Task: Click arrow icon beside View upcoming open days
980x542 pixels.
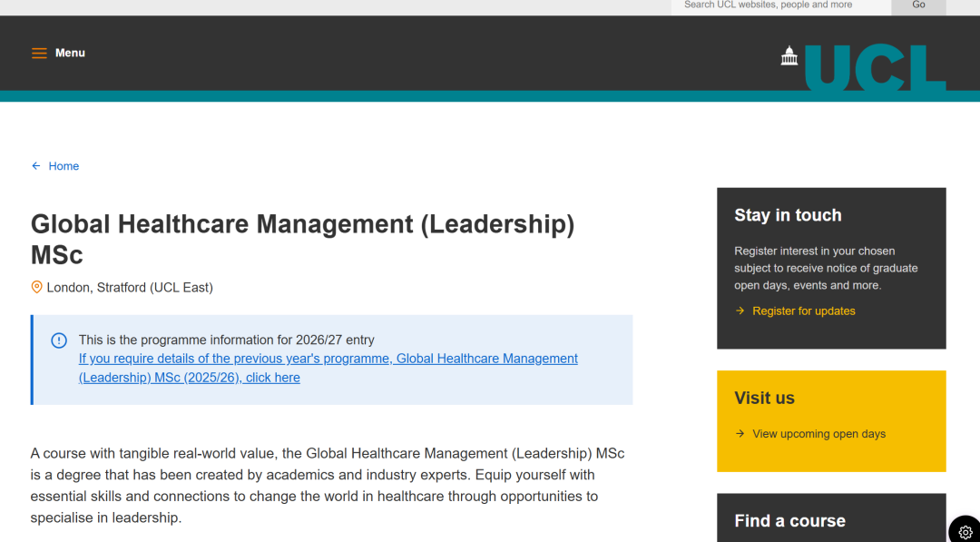Action: pos(740,434)
